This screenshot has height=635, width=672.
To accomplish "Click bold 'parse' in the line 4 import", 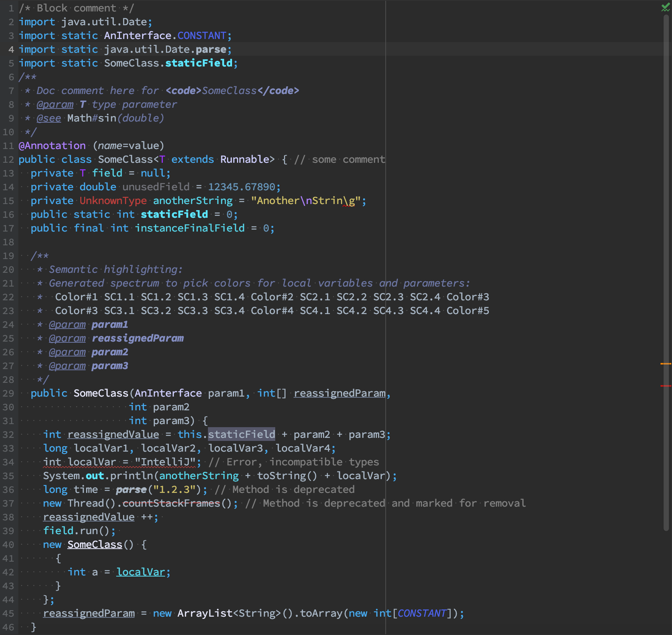I will [211, 50].
